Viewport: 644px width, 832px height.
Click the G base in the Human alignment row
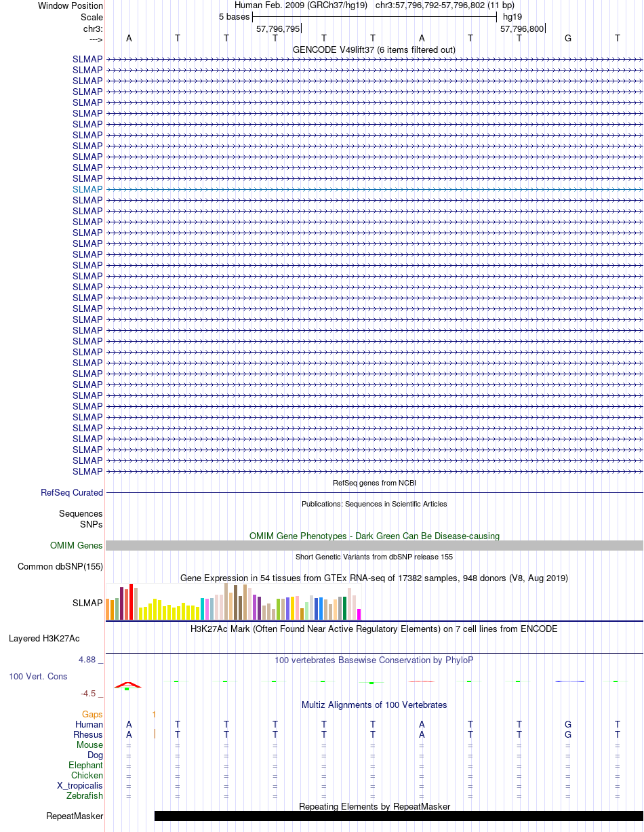(568, 724)
